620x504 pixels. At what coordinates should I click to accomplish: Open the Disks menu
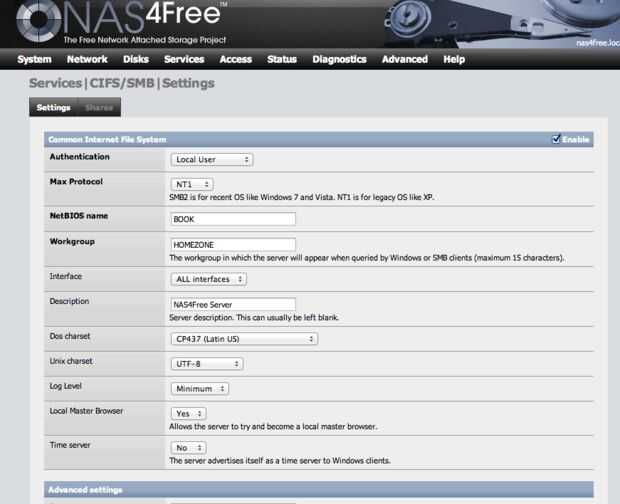click(x=136, y=59)
